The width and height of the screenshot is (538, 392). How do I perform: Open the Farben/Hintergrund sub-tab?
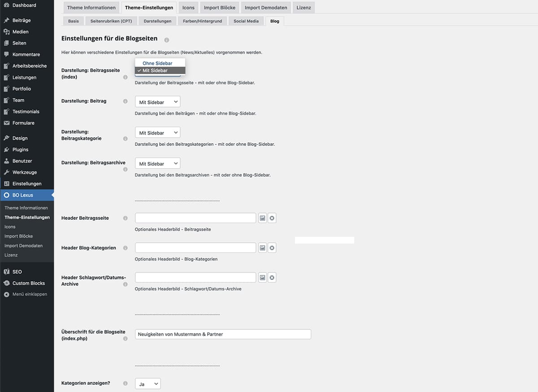(x=202, y=21)
